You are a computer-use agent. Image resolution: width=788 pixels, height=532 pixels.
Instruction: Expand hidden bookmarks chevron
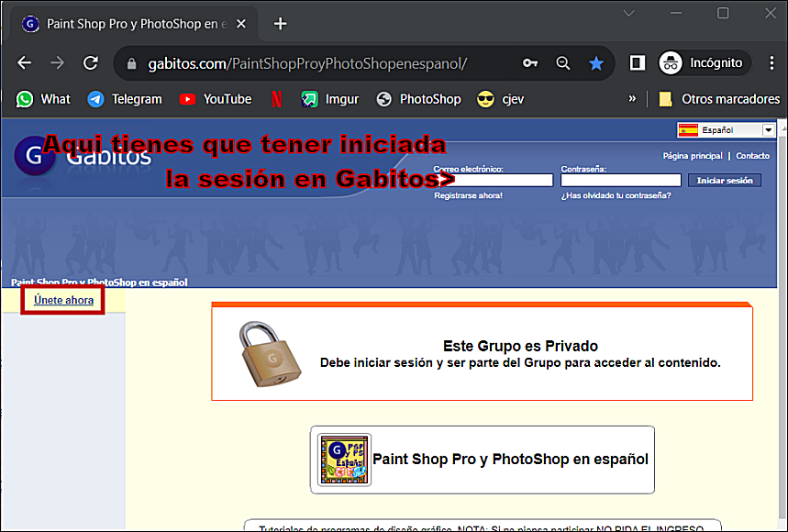632,98
